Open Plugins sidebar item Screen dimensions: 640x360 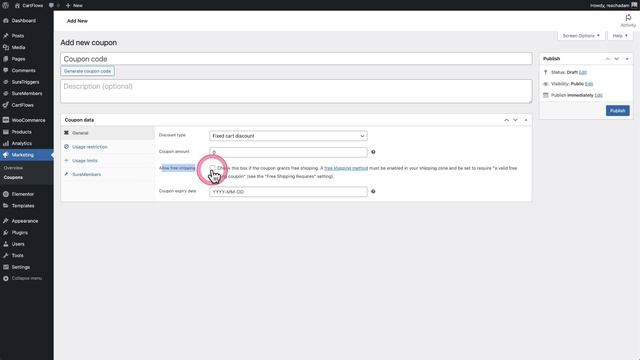(x=20, y=232)
